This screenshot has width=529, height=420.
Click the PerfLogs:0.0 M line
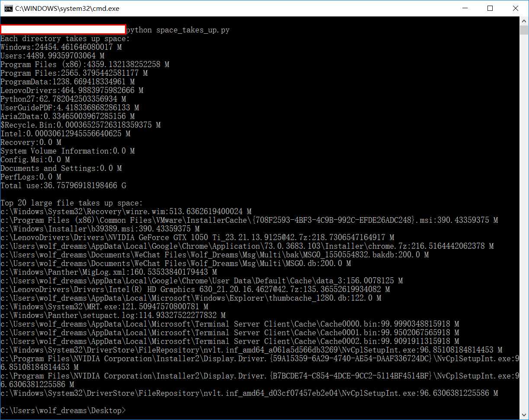point(31,177)
